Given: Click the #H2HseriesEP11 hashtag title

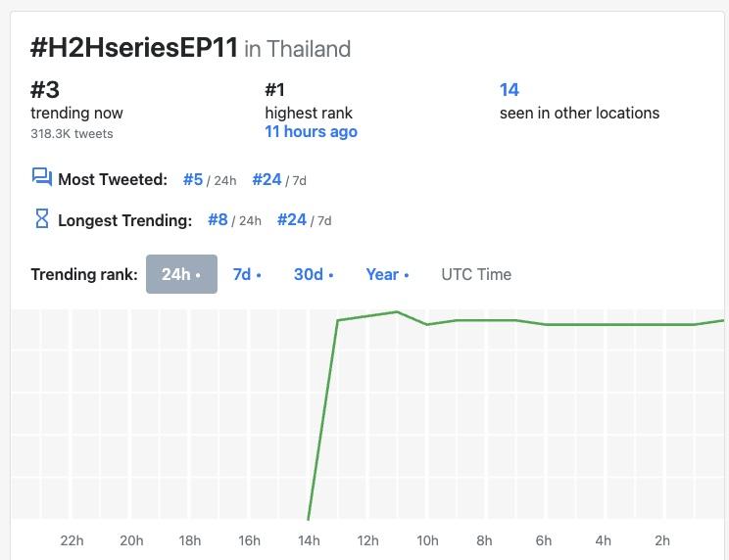Looking at the screenshot, I should (134, 48).
